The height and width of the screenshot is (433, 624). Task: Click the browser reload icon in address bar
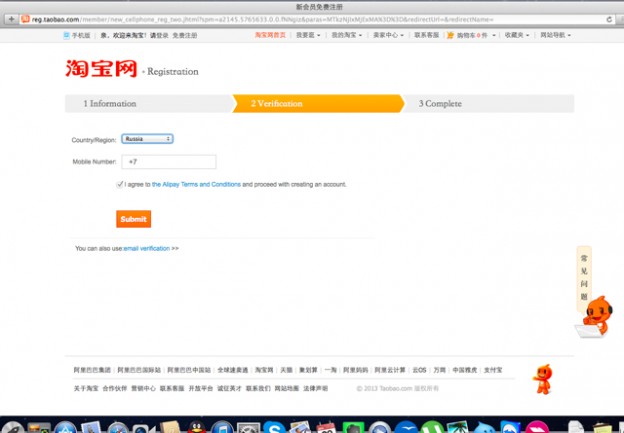click(x=609, y=19)
